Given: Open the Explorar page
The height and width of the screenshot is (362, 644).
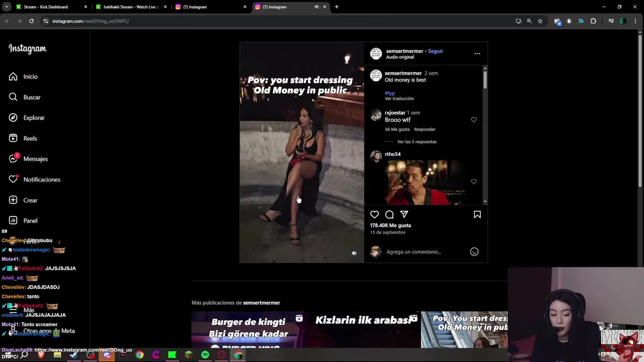Looking at the screenshot, I should 27,118.
